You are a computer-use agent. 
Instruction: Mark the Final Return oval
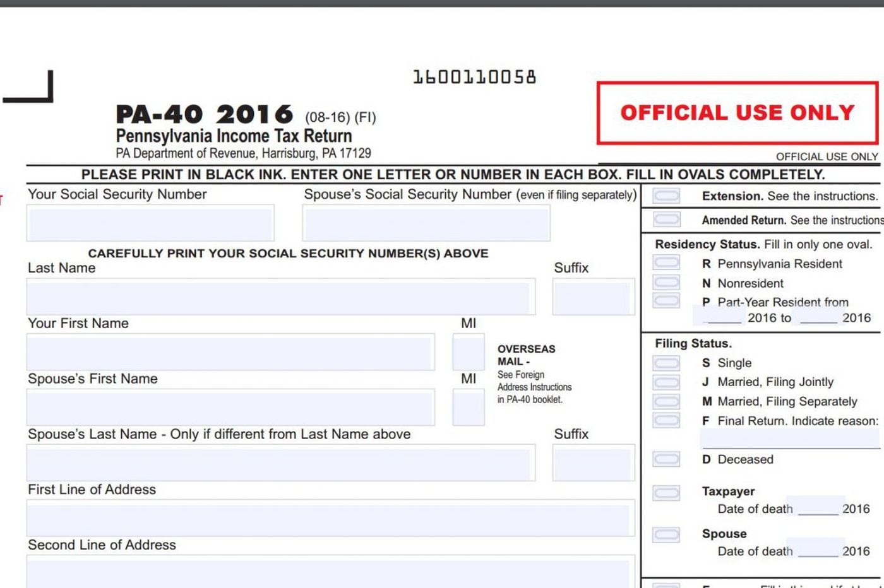pyautogui.click(x=666, y=420)
